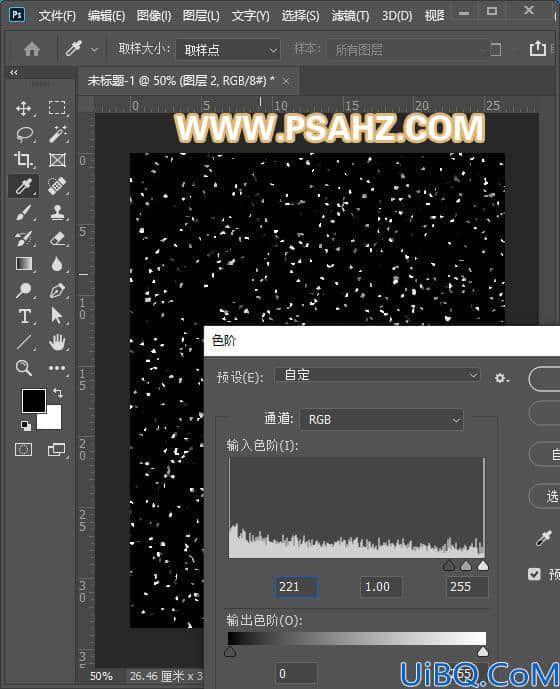Select the Line tool
The height and width of the screenshot is (689, 560).
pos(23,342)
